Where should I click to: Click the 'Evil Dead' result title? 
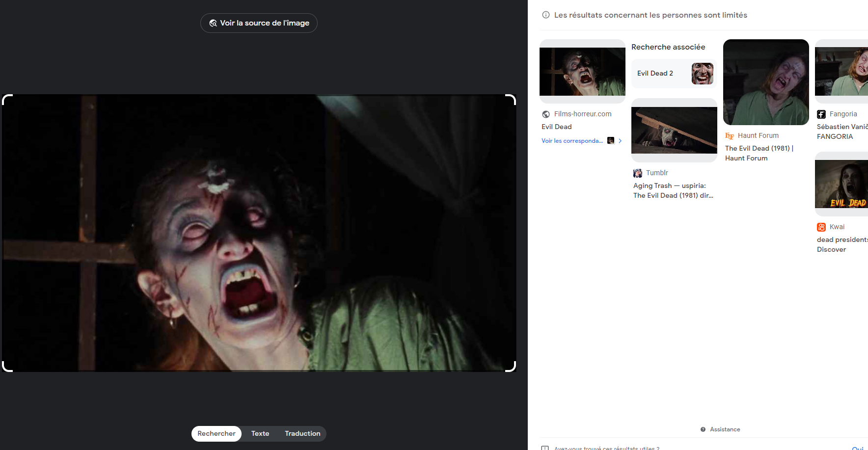click(x=557, y=127)
